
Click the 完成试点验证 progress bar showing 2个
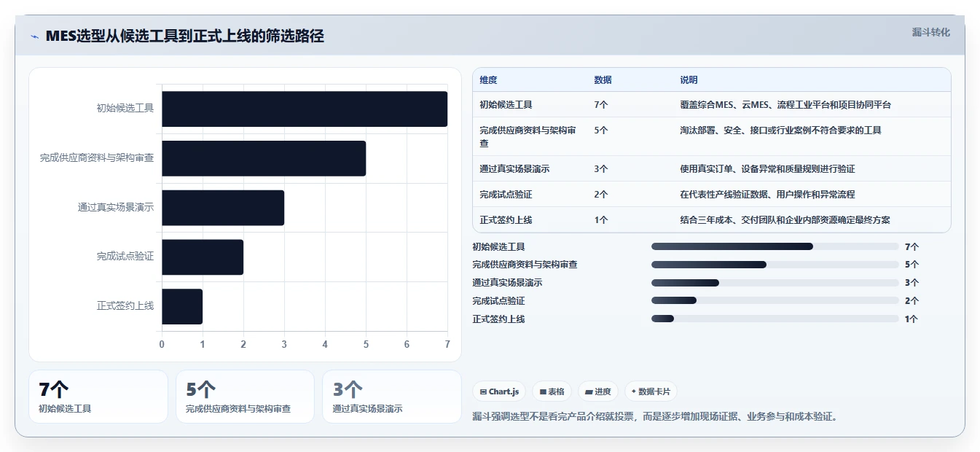point(775,300)
